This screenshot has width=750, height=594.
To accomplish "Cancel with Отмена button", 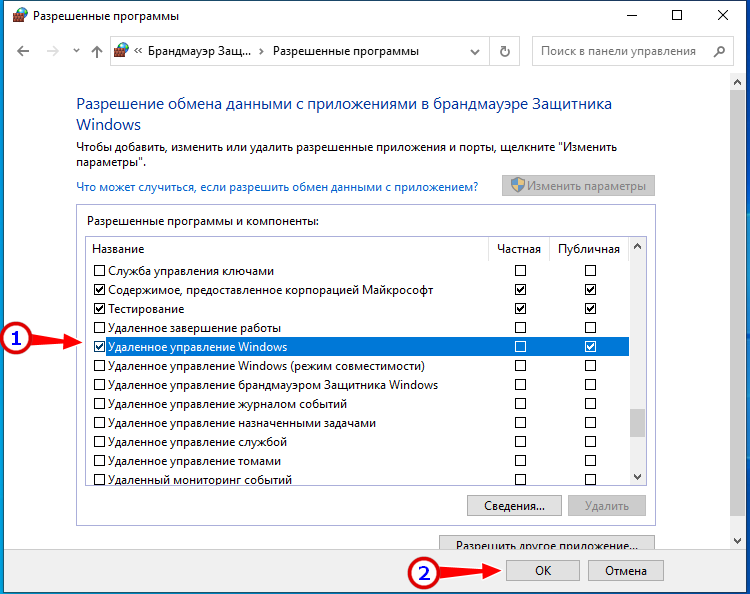I will click(626, 571).
